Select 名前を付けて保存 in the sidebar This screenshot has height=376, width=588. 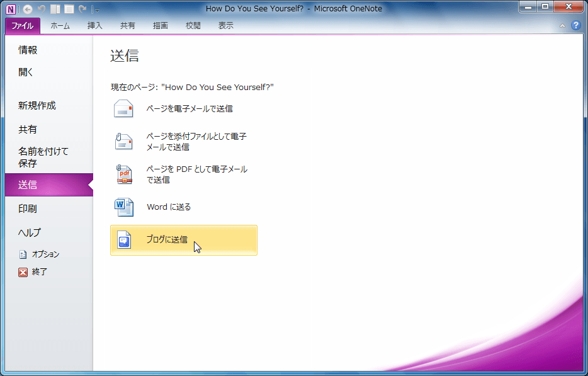[x=48, y=157]
